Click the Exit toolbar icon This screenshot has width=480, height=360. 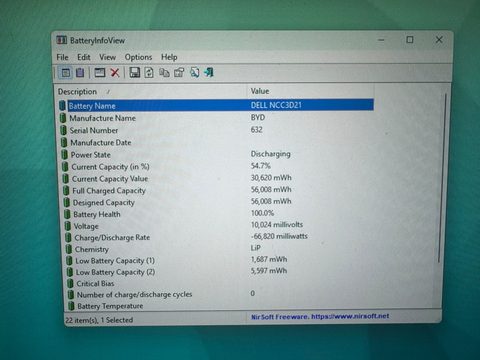click(209, 72)
